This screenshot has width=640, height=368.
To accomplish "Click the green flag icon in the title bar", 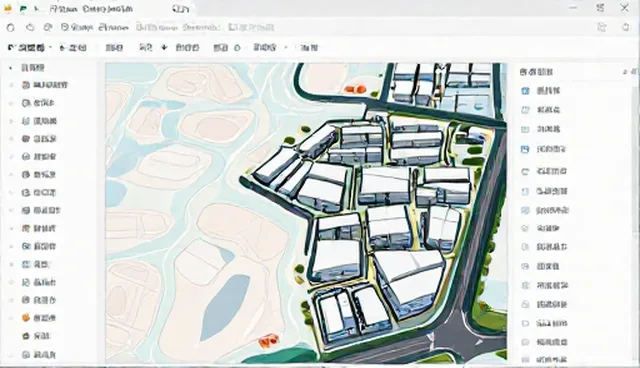I will tap(24, 9).
